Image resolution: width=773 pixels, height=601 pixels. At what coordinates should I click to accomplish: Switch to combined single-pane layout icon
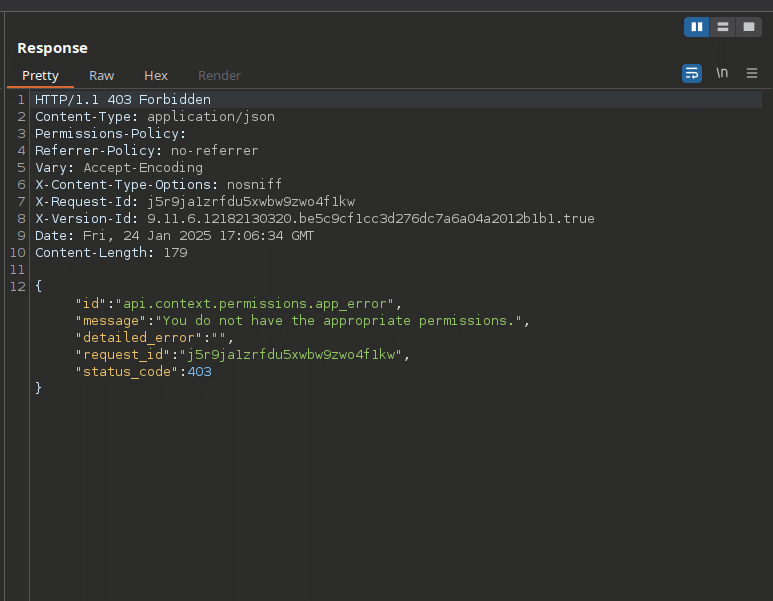(749, 27)
